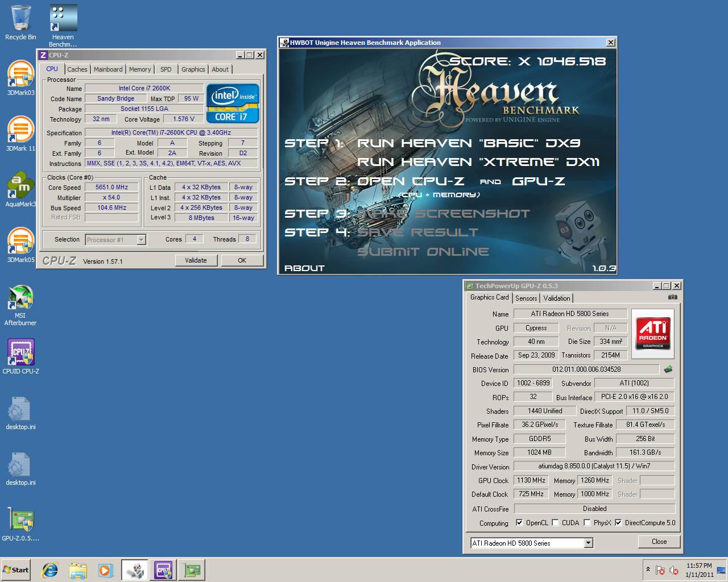Click the Memory Size value 1024 MB
Viewport: 728px width, 582px height.
tap(539, 452)
